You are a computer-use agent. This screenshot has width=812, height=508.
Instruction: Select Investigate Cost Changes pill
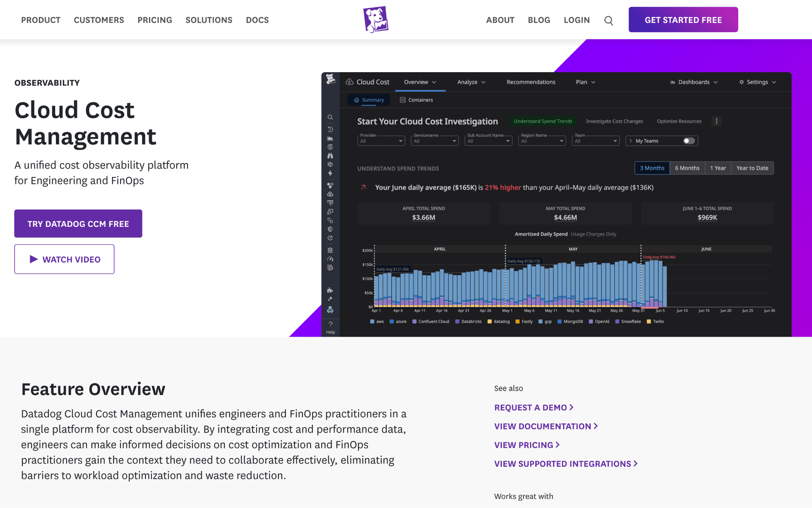(615, 121)
